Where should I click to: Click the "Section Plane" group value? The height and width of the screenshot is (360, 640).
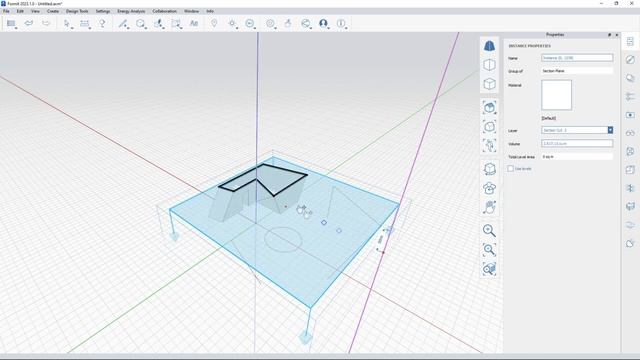[554, 71]
